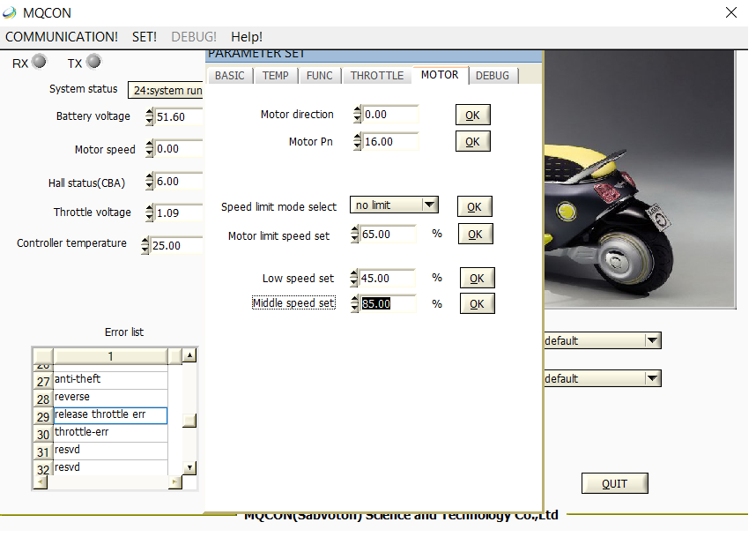
Task: Expand the Speed limit mode select dropdown
Action: [x=429, y=205]
